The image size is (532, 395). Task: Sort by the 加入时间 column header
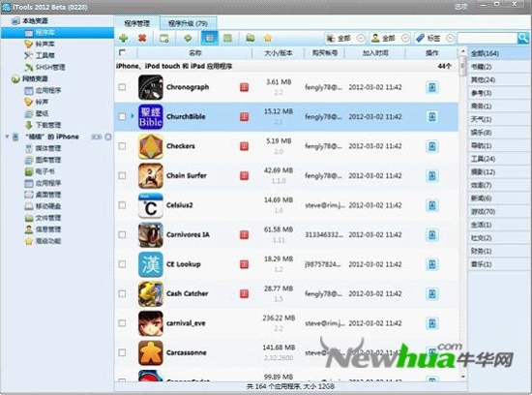click(375, 53)
